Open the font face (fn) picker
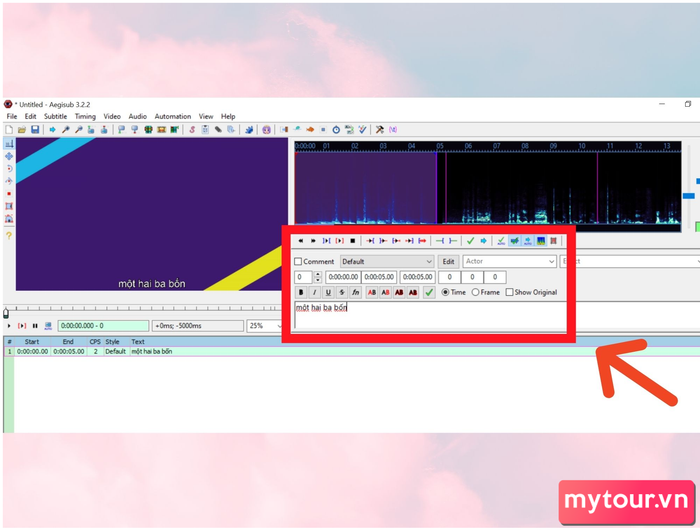This screenshot has height=532, width=700. coord(355,292)
